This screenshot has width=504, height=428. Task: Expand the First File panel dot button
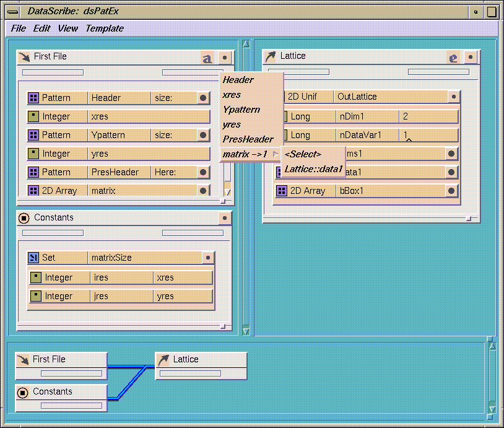[x=225, y=58]
